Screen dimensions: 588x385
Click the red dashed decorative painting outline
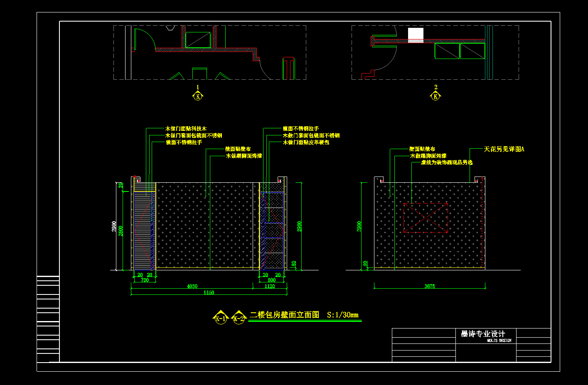pyautogui.click(x=426, y=218)
